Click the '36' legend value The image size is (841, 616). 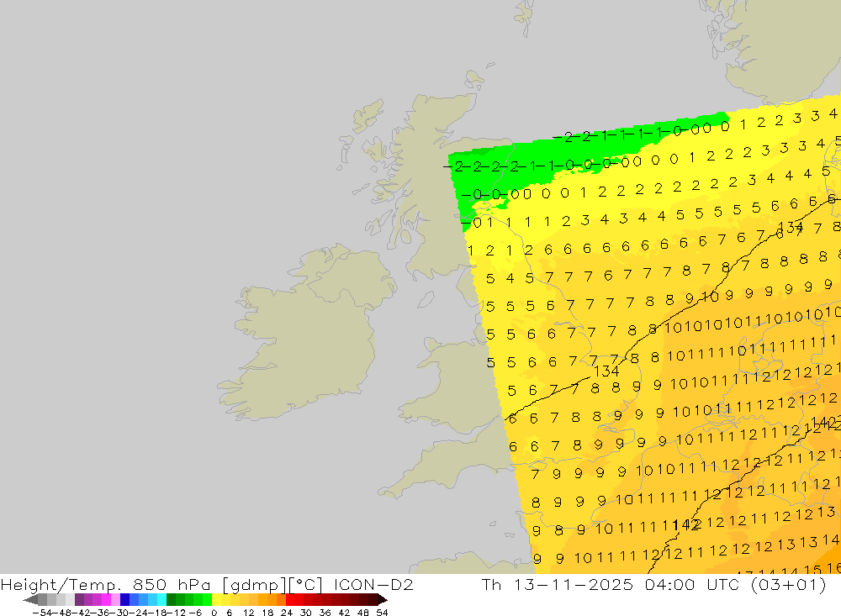325,613
